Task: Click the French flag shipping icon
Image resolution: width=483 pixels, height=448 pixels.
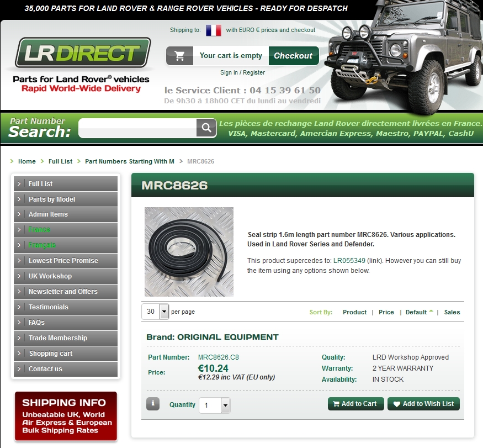Action: (x=213, y=30)
